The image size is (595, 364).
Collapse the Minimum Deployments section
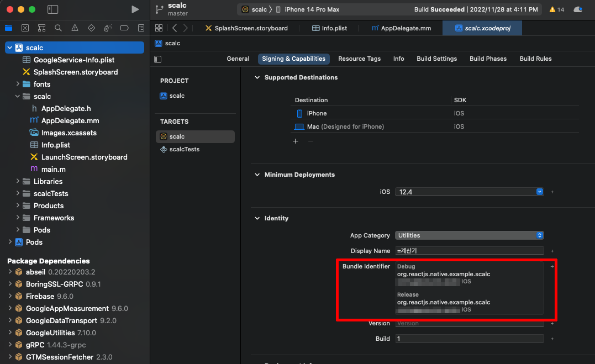257,175
